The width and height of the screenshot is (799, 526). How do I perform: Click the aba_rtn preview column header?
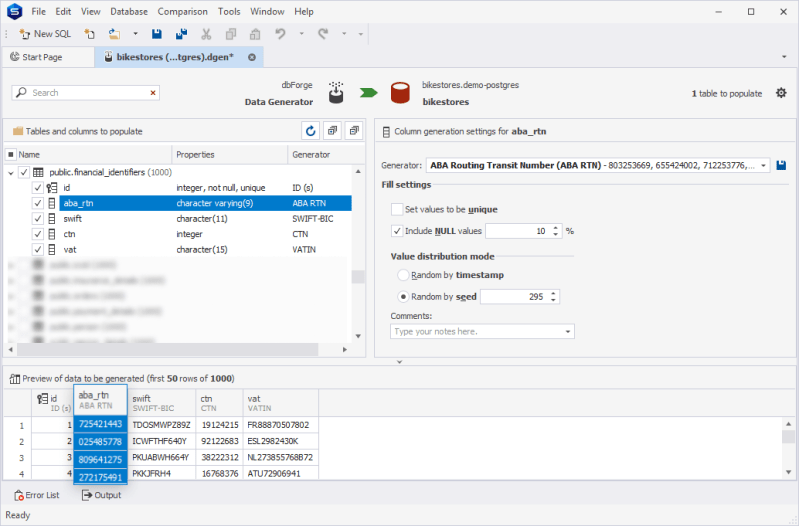tap(100, 400)
